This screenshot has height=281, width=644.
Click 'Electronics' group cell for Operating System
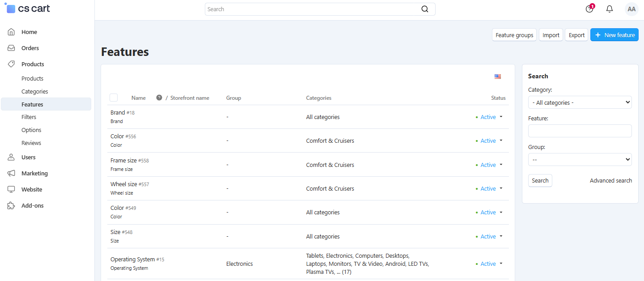pos(239,264)
